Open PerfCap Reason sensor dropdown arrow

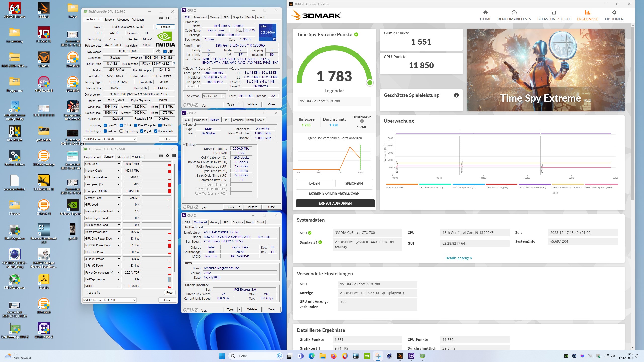tap(119, 279)
